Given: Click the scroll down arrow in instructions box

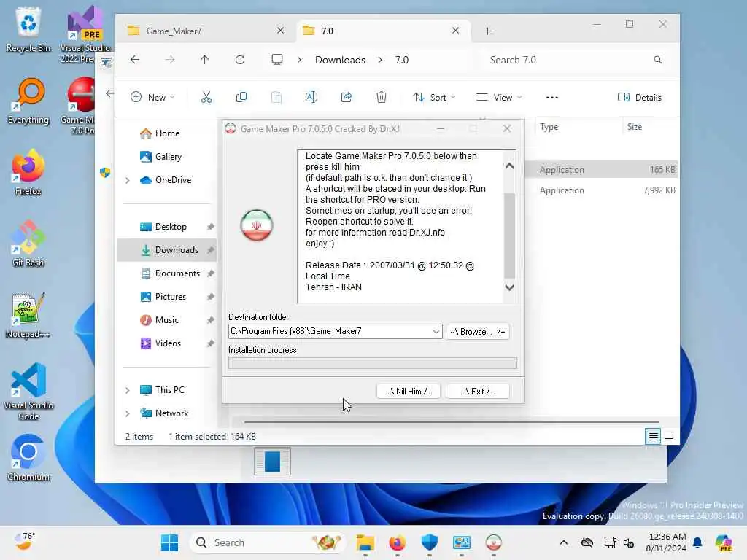Looking at the screenshot, I should click(x=509, y=287).
